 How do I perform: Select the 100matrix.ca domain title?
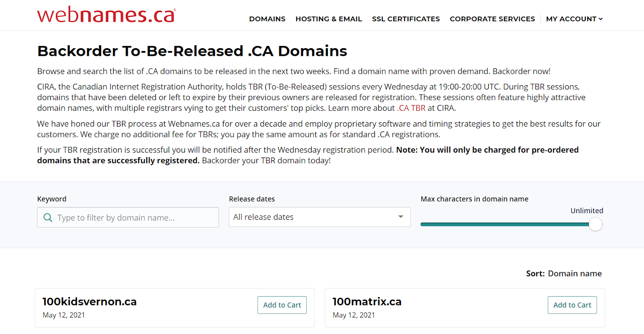(367, 301)
